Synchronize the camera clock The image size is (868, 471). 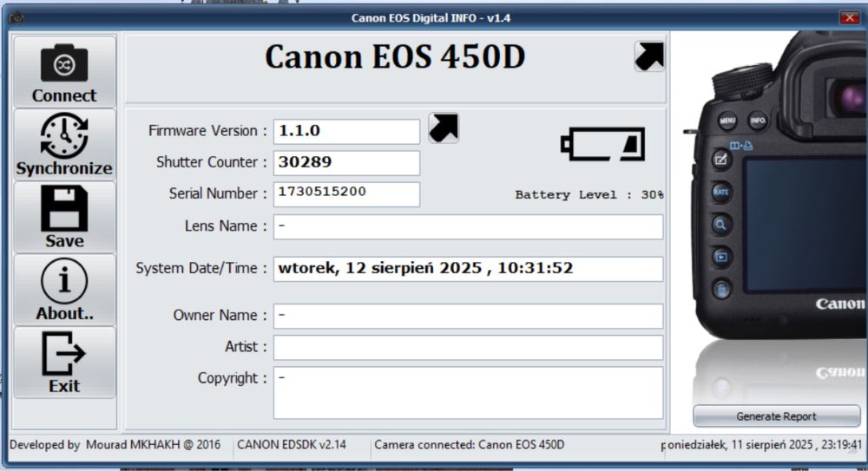pos(64,145)
